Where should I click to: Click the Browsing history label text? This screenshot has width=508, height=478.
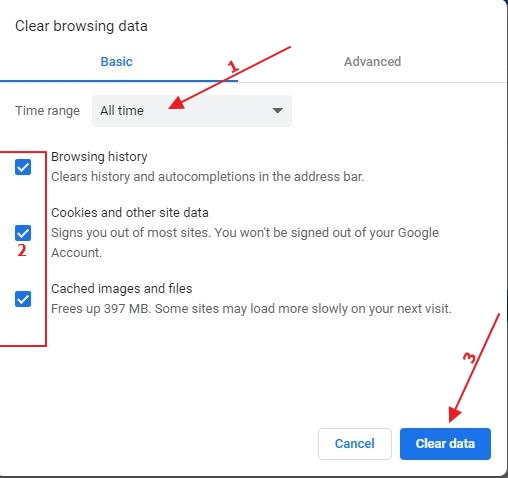(x=99, y=157)
